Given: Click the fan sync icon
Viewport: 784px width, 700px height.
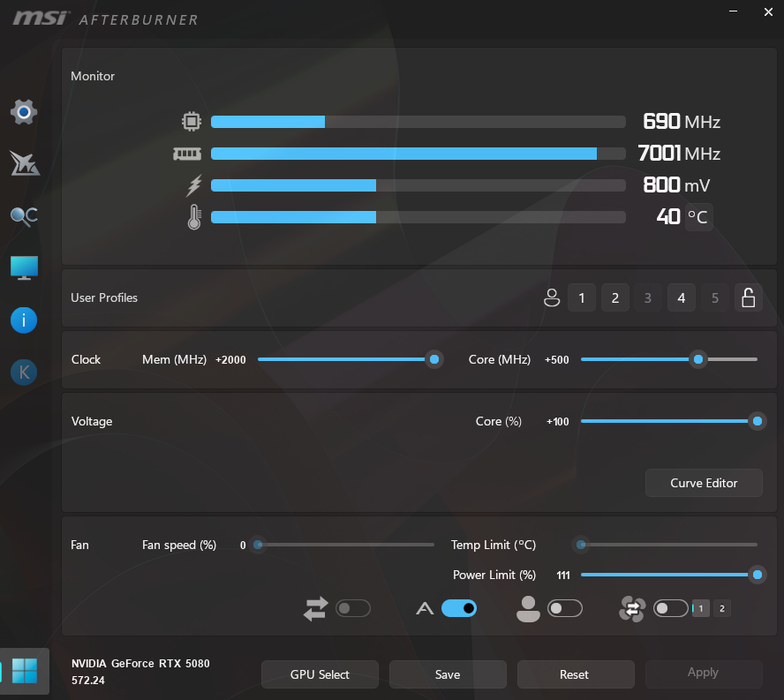Looking at the screenshot, I should click(x=632, y=608).
